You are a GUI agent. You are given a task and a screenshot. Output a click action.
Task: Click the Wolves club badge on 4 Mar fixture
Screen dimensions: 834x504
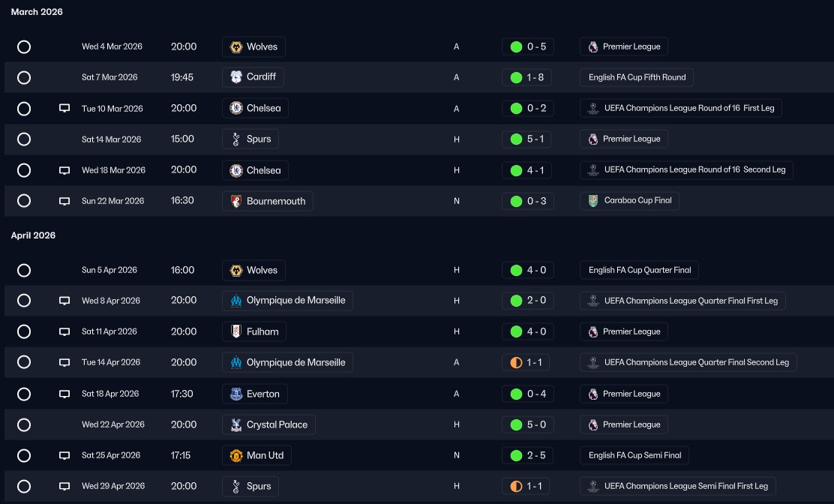point(236,46)
